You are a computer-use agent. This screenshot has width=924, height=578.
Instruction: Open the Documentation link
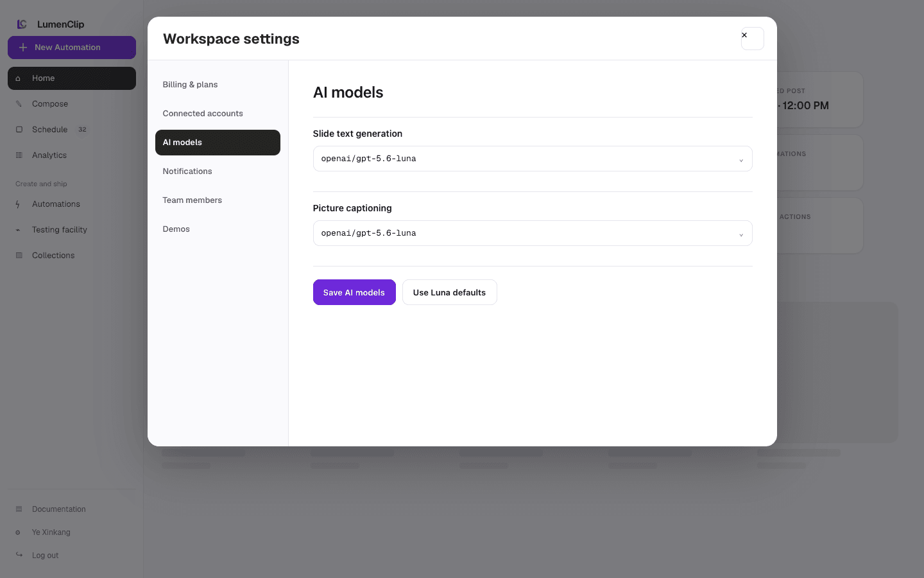coord(72,509)
